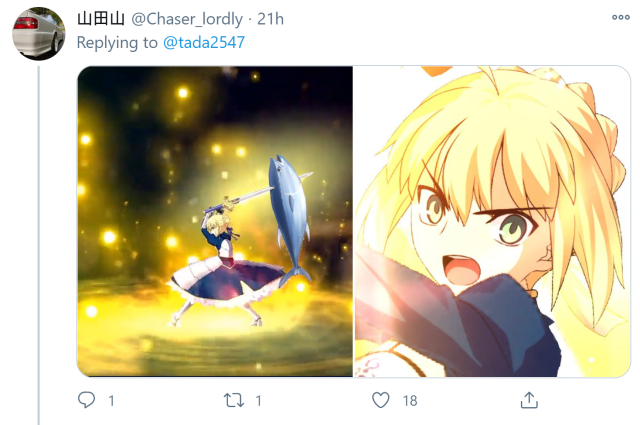Open the tweet's more options menu
The height and width of the screenshot is (425, 640).
(620, 17)
